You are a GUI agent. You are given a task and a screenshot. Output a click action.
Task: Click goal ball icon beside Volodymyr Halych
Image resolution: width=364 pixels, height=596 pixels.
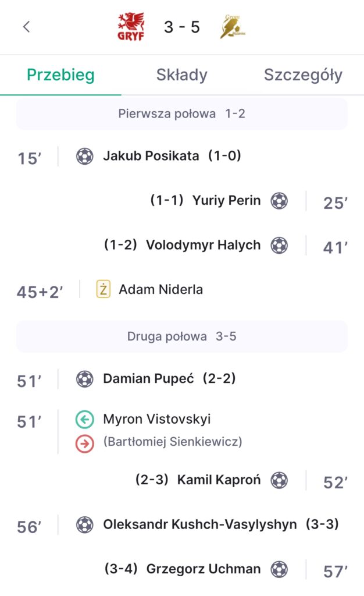[x=279, y=245]
